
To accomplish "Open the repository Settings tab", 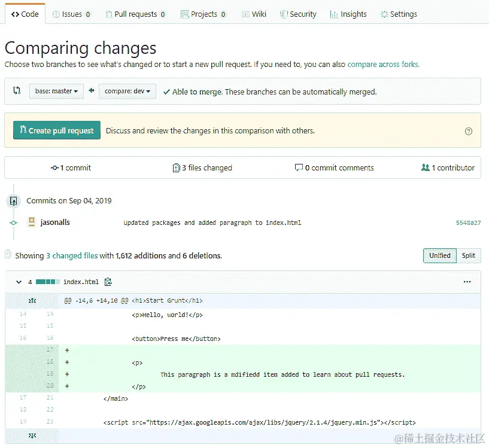I will [x=399, y=14].
